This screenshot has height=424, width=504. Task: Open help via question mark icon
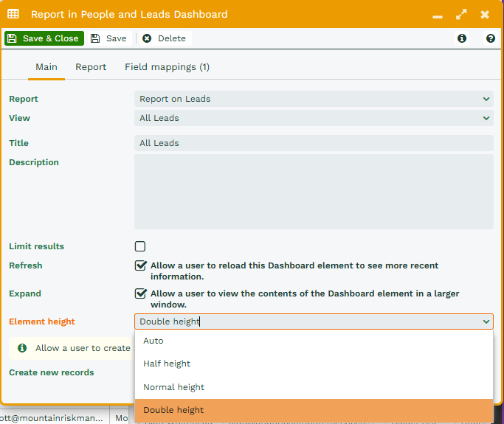click(490, 38)
